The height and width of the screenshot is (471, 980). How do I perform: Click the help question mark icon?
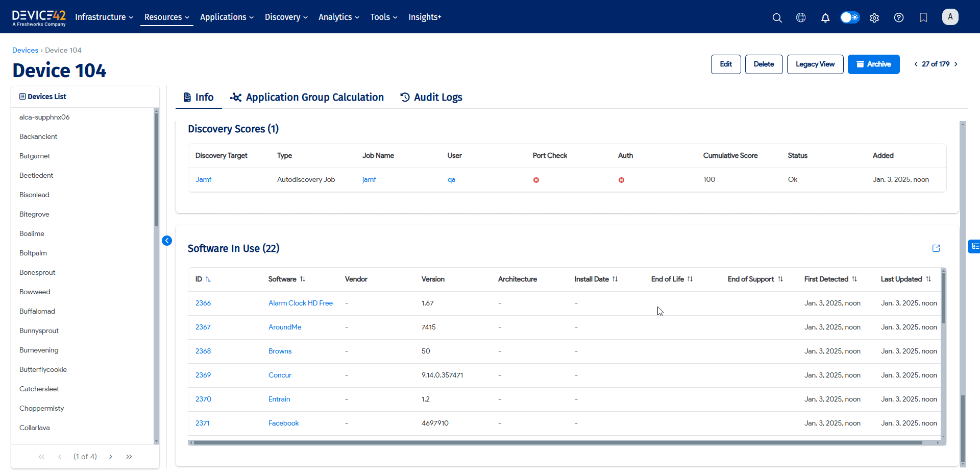(x=899, y=18)
